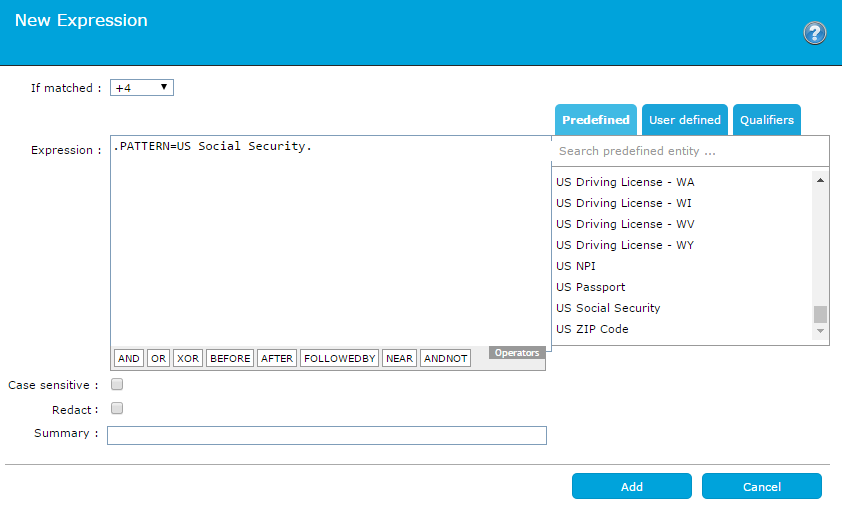Select US Passport from entity list
The image size is (842, 515).
[590, 287]
